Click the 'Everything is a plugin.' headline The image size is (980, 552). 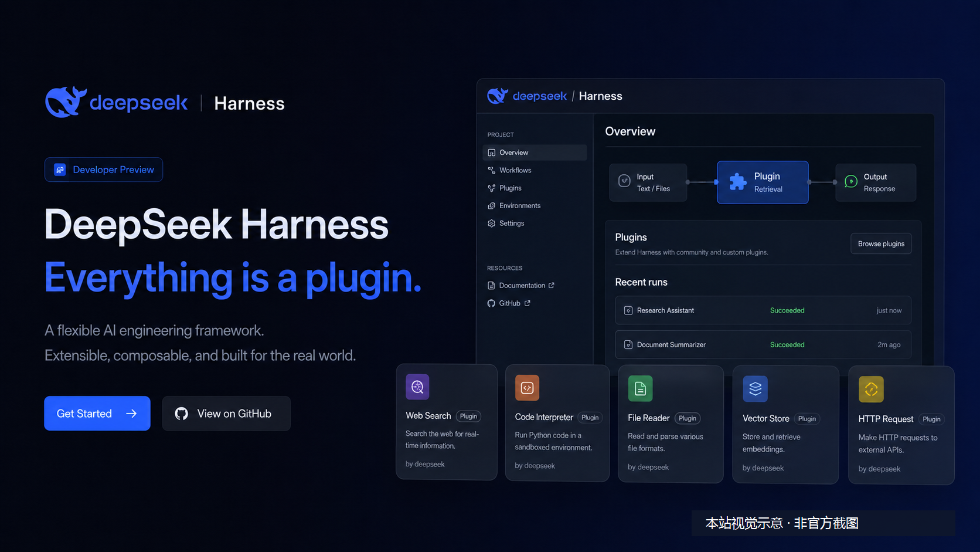[x=233, y=279]
